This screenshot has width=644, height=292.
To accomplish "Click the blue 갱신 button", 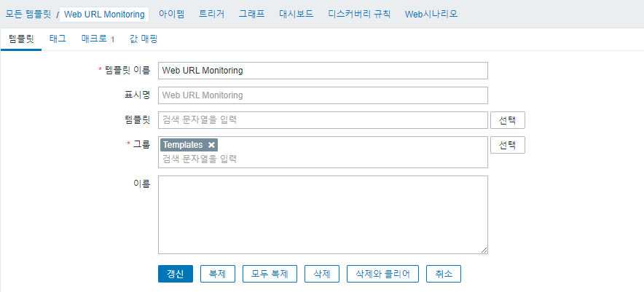I will (176, 274).
